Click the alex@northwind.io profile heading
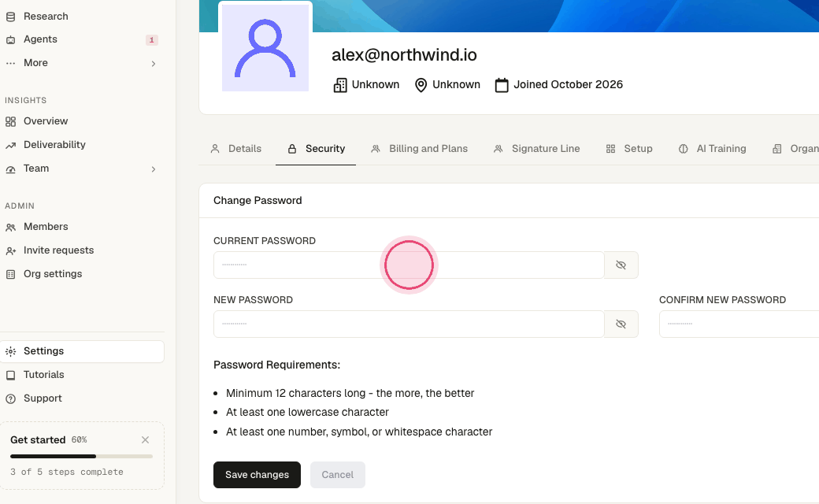The image size is (819, 504). 404,55
